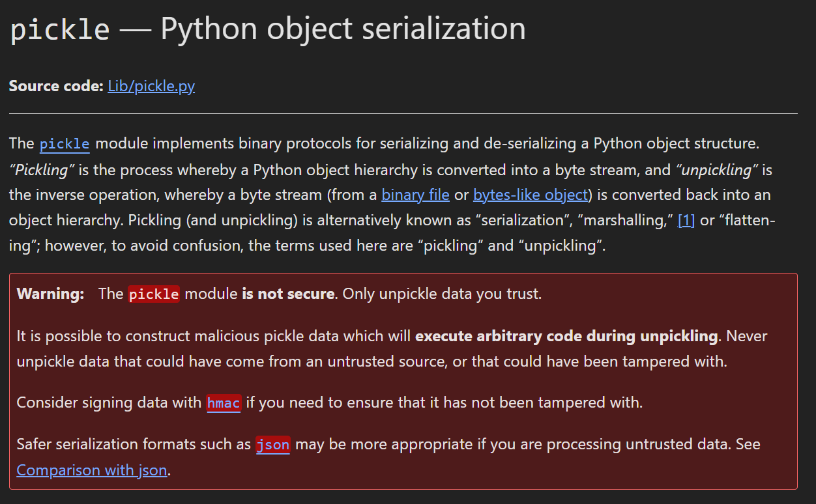Open the "binary file" glossary link
The image size is (816, 504).
[415, 195]
